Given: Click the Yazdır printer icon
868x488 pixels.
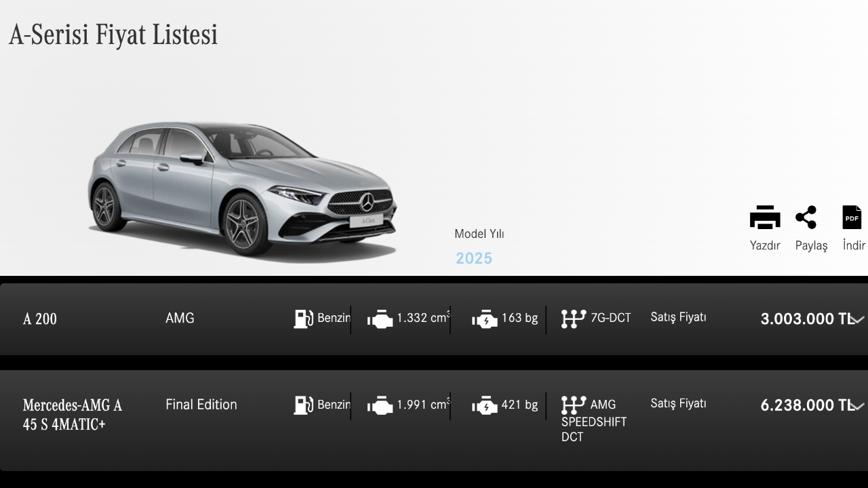Looking at the screenshot, I should pos(765,218).
